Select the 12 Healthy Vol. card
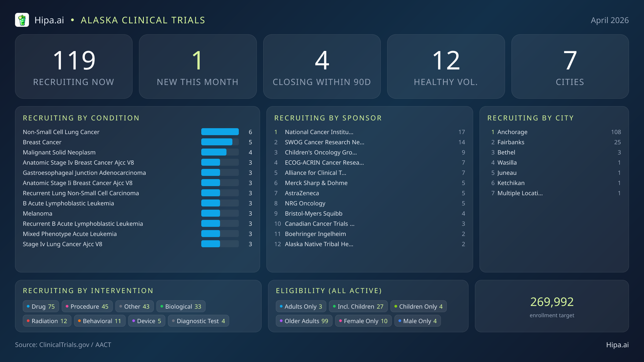Image resolution: width=644 pixels, height=362 pixels. tap(446, 67)
